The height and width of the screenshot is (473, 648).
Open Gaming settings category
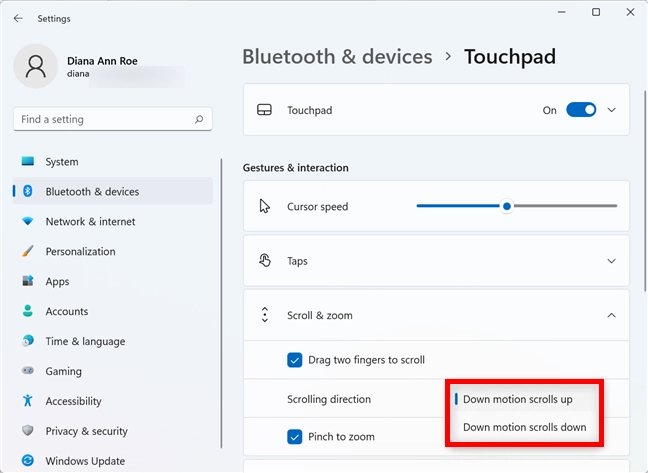point(113,371)
